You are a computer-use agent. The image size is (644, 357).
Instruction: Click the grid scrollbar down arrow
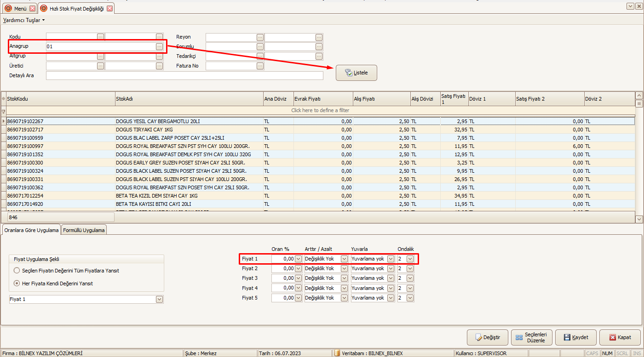click(638, 219)
